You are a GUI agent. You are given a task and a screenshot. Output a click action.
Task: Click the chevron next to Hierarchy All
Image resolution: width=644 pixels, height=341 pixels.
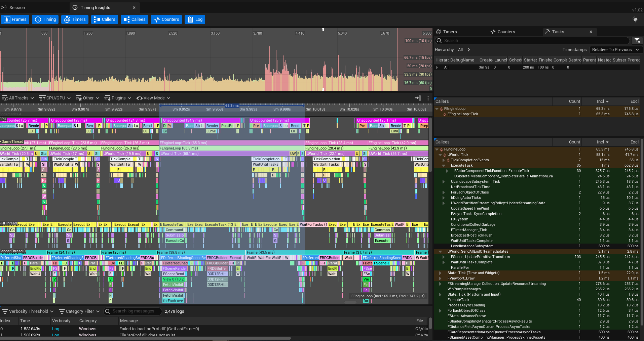[x=469, y=50]
